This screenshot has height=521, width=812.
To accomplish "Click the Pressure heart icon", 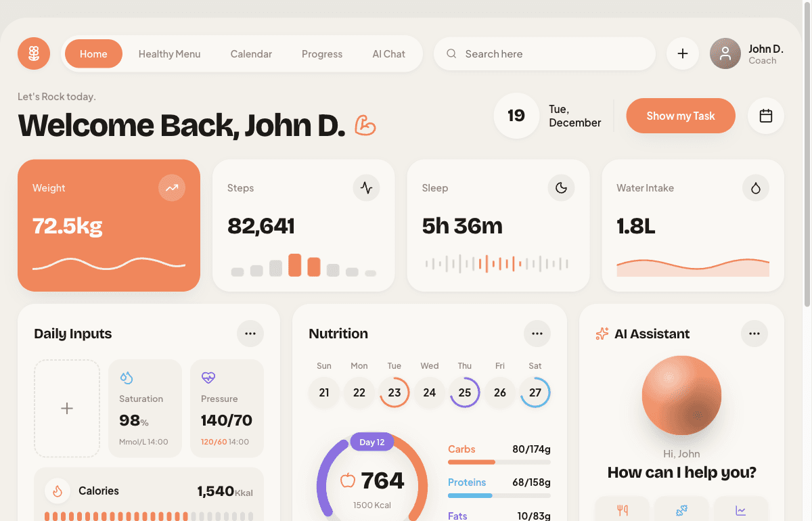I will 208,378.
